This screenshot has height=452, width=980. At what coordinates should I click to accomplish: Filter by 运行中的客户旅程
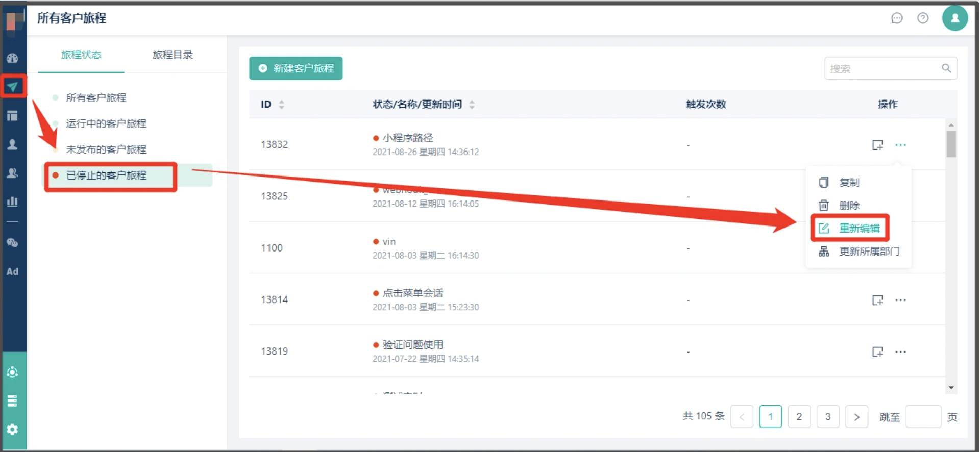point(106,123)
